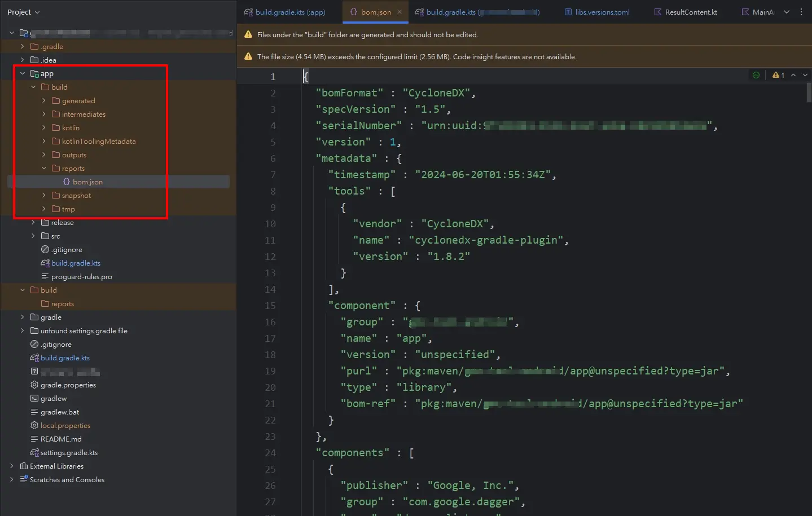
Task: Go to previous highlighted problem arrow
Action: [793, 75]
